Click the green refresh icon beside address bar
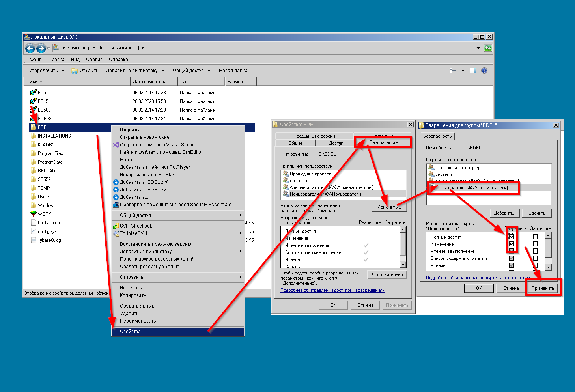 (488, 48)
